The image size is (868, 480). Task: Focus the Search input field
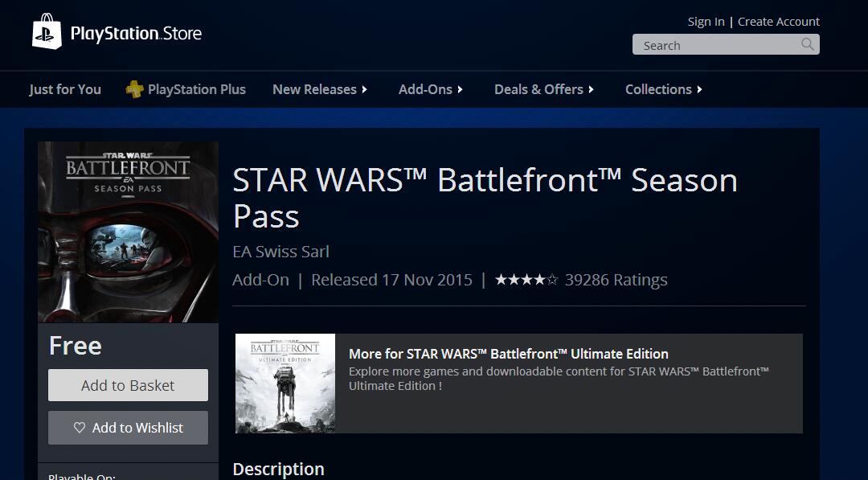click(726, 44)
